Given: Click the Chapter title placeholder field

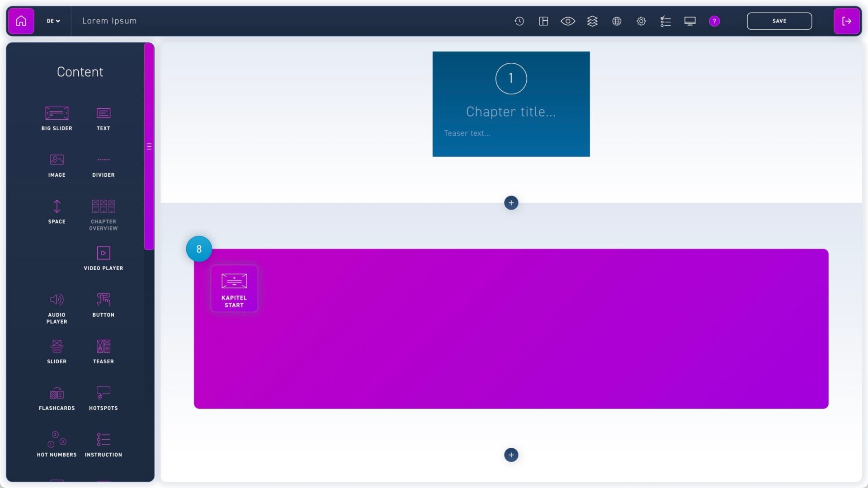Looking at the screenshot, I should 511,112.
